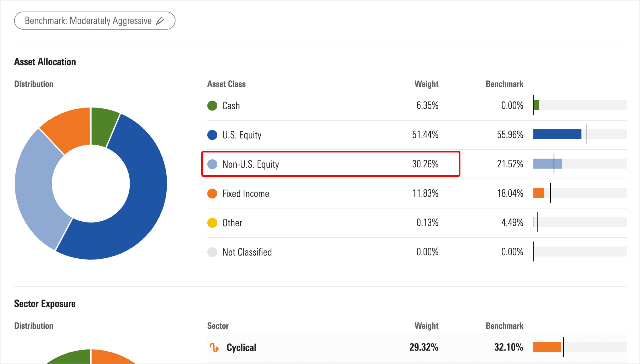640x364 pixels.
Task: Expand the Cyclical sector row
Action: [417, 347]
